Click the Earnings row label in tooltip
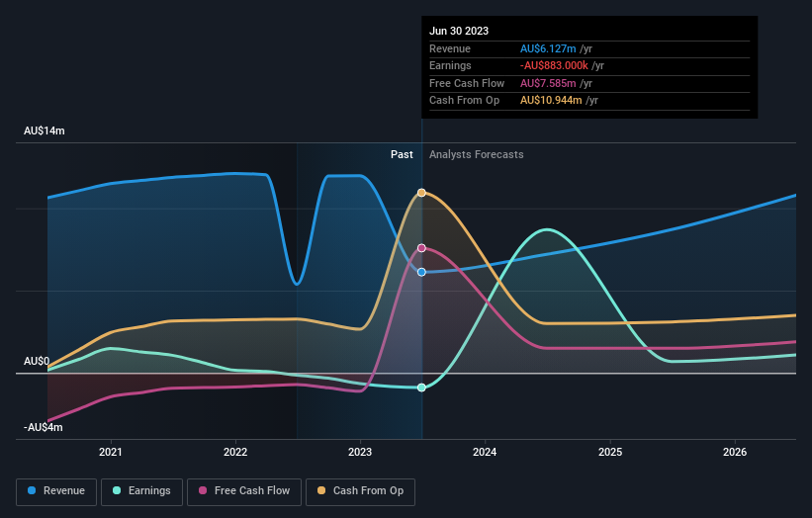Image resolution: width=812 pixels, height=518 pixels. tap(451, 65)
